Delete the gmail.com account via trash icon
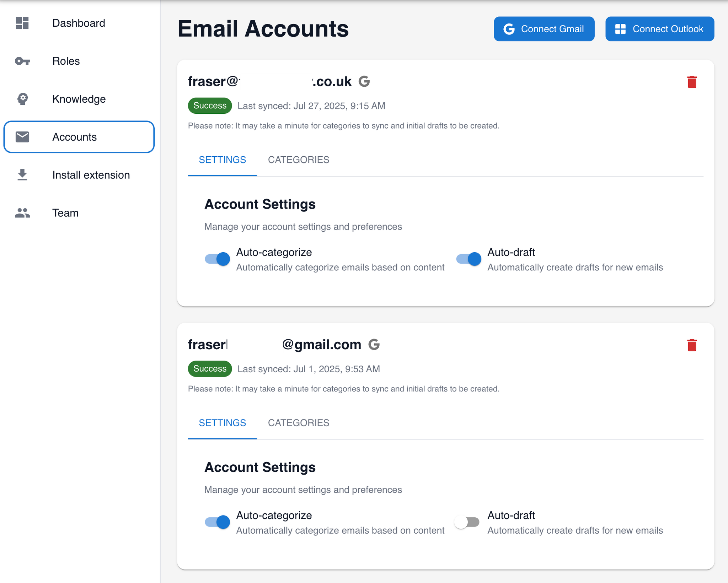Image resolution: width=728 pixels, height=583 pixels. point(691,345)
